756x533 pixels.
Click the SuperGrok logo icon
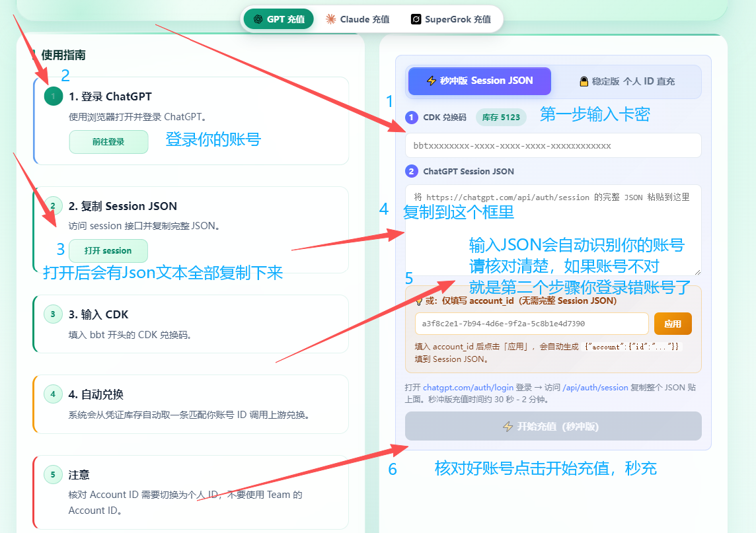coord(416,19)
